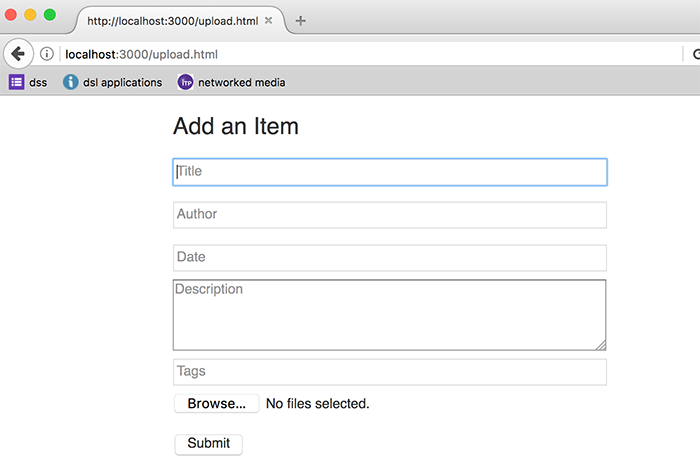
Task: Submit the Add an Item form
Action: coord(208,444)
